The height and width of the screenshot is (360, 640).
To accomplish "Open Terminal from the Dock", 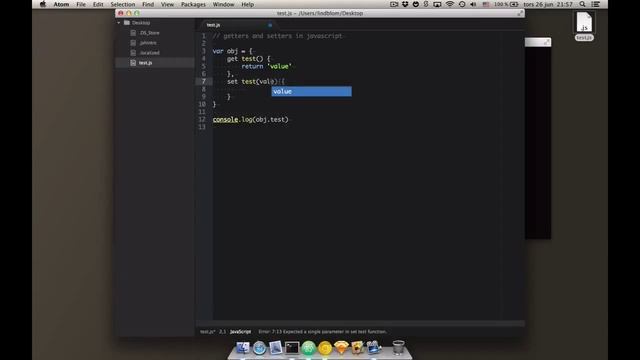I will 292,348.
